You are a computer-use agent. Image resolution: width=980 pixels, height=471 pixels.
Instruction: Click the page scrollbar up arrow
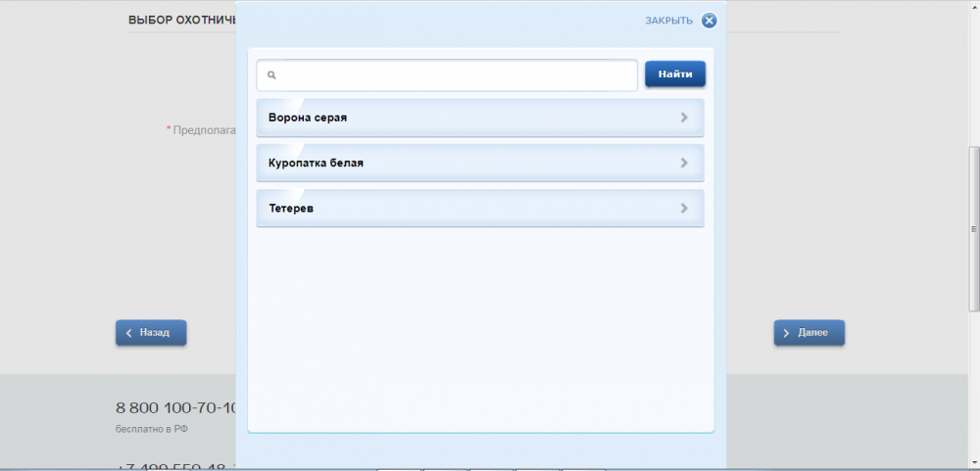973,6
